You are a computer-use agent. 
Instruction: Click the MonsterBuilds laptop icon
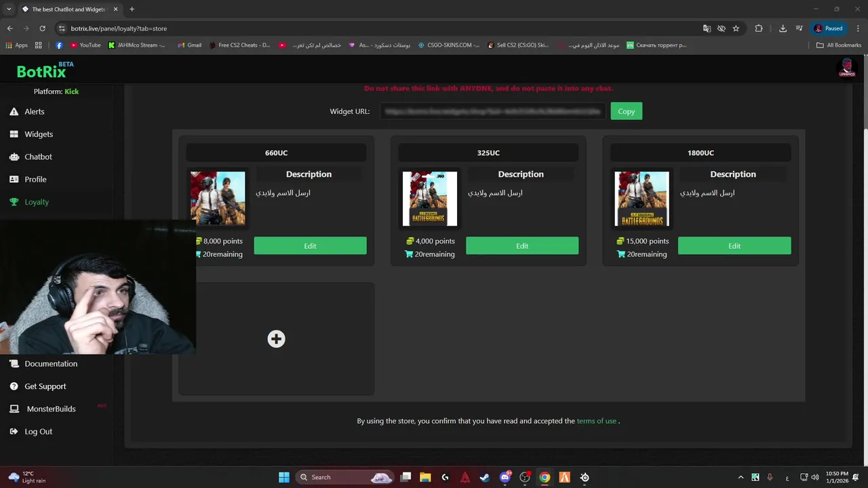pos(14,409)
